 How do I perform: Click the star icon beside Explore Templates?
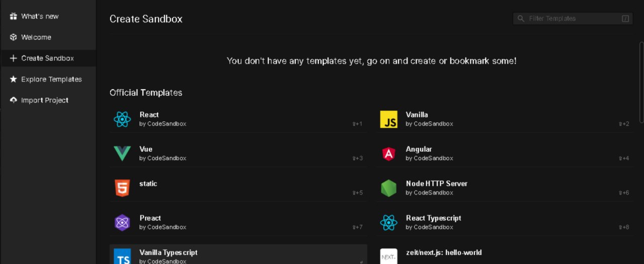14,79
